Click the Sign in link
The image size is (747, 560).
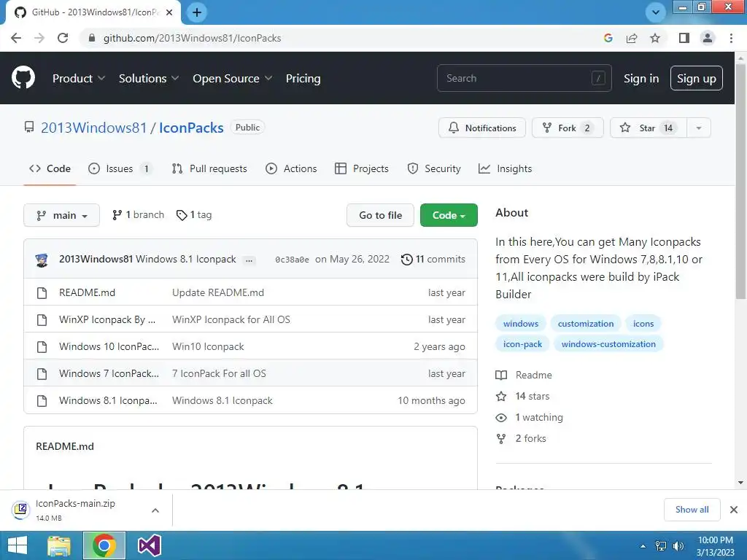click(x=641, y=79)
